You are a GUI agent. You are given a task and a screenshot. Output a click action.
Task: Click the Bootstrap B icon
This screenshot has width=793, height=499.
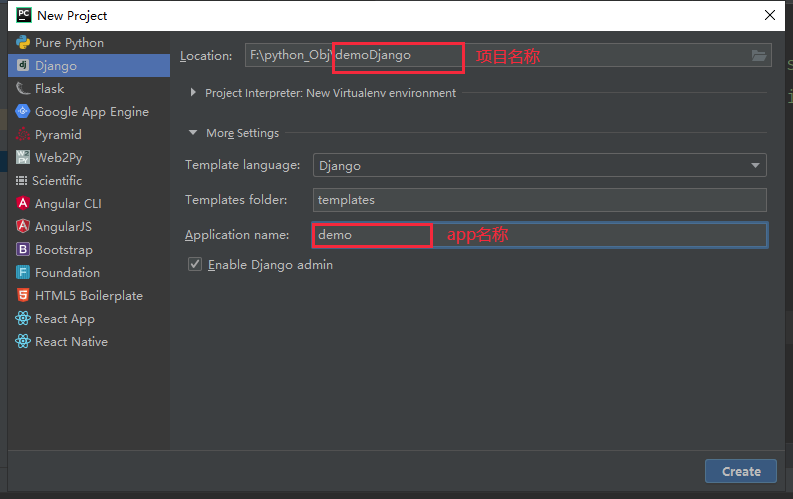[x=23, y=249]
